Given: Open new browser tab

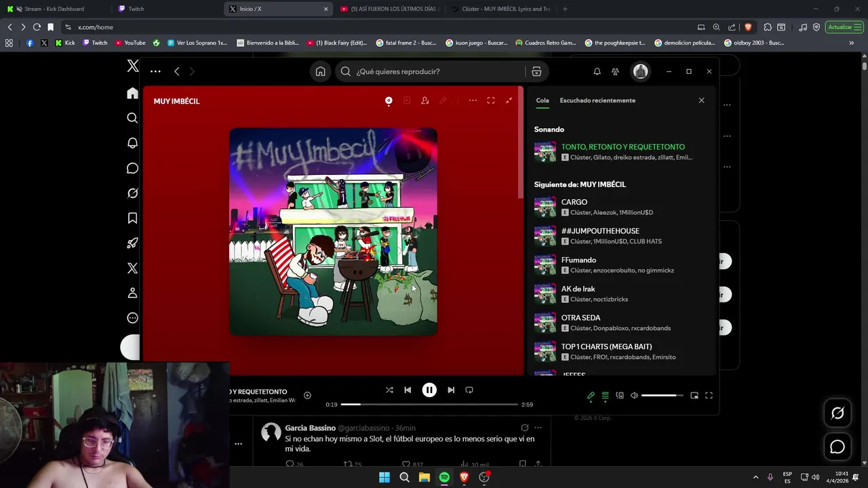Looking at the screenshot, I should [x=565, y=9].
